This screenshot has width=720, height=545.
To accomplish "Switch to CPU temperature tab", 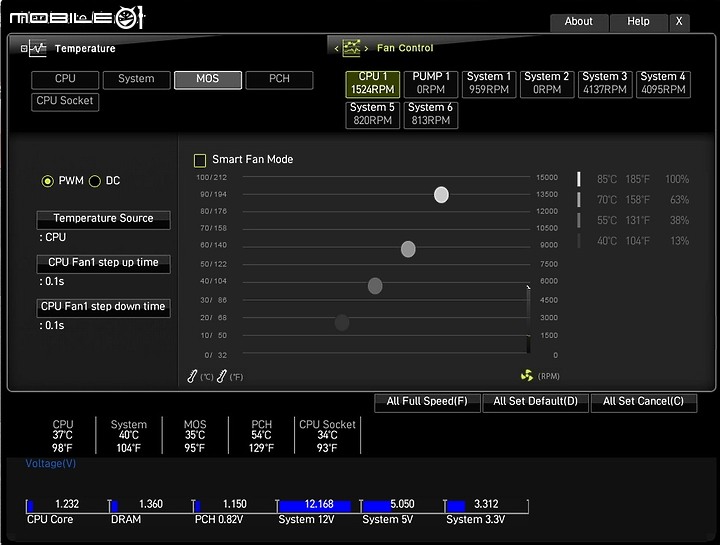I will coord(65,79).
